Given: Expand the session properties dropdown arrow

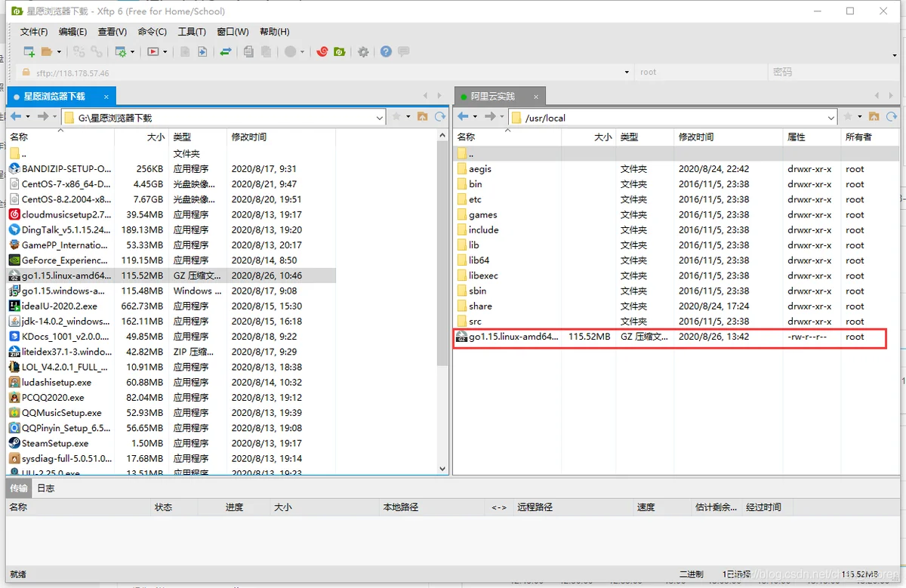Looking at the screenshot, I should tap(131, 52).
